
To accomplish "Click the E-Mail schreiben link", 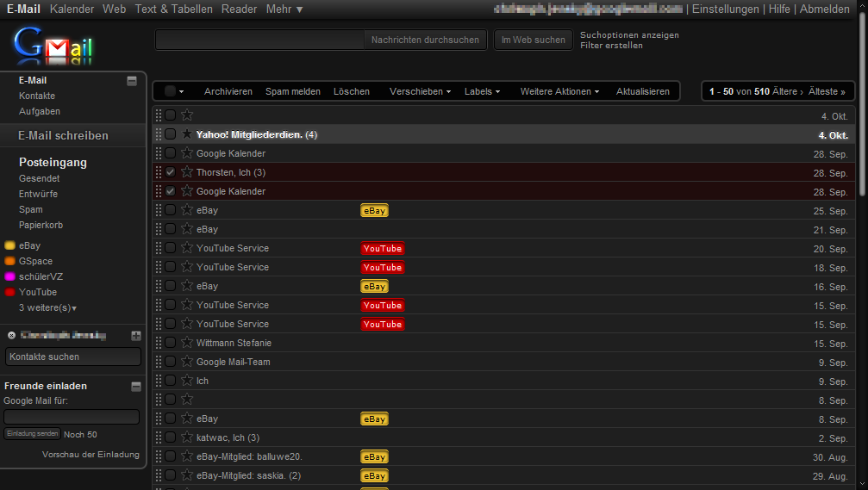I will click(64, 136).
